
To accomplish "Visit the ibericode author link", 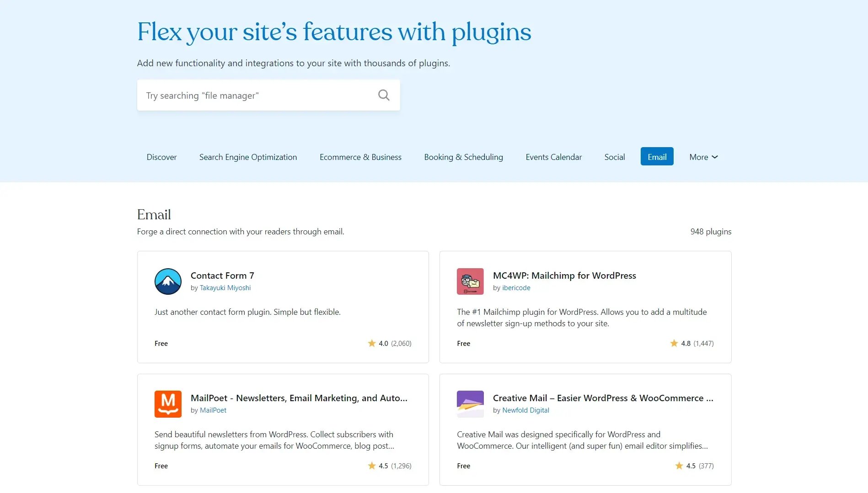I will click(x=516, y=288).
